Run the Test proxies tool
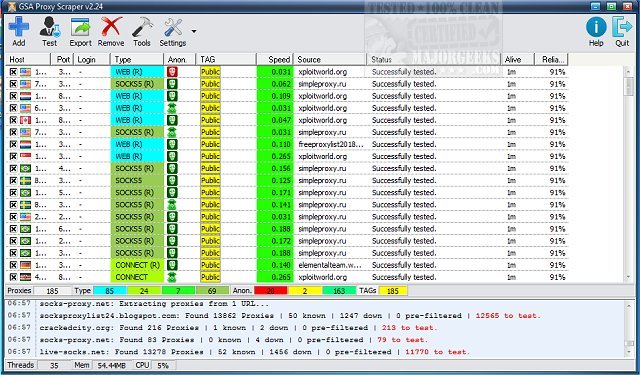 click(49, 27)
